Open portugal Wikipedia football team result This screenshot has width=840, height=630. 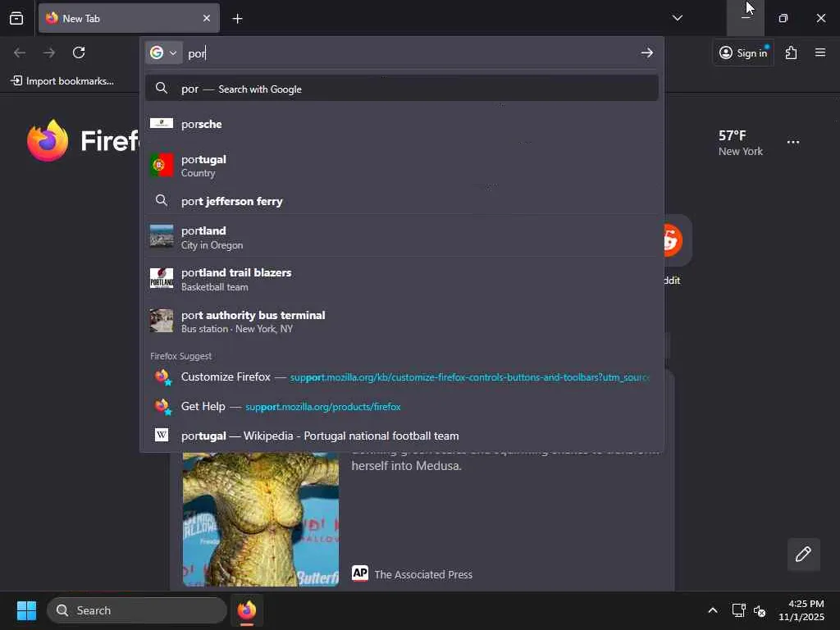click(402, 436)
